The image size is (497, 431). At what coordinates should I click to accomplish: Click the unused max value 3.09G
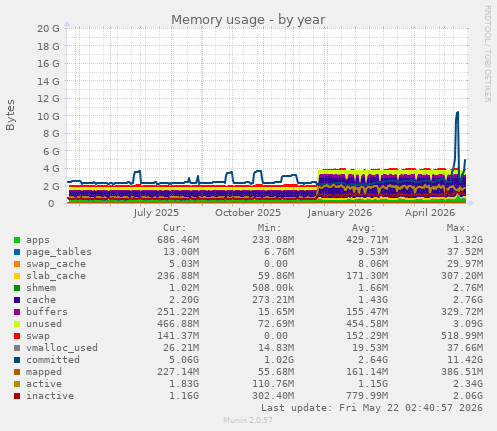tap(468, 324)
